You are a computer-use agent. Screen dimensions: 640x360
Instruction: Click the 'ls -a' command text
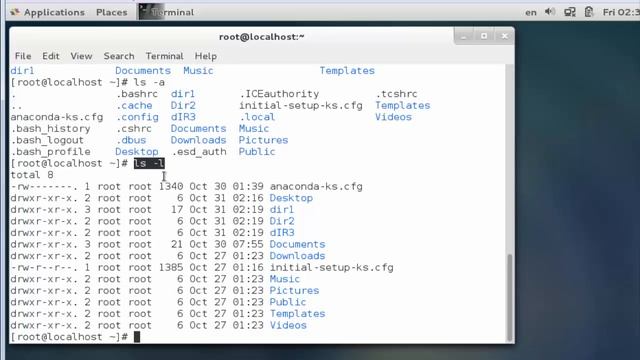tap(149, 82)
